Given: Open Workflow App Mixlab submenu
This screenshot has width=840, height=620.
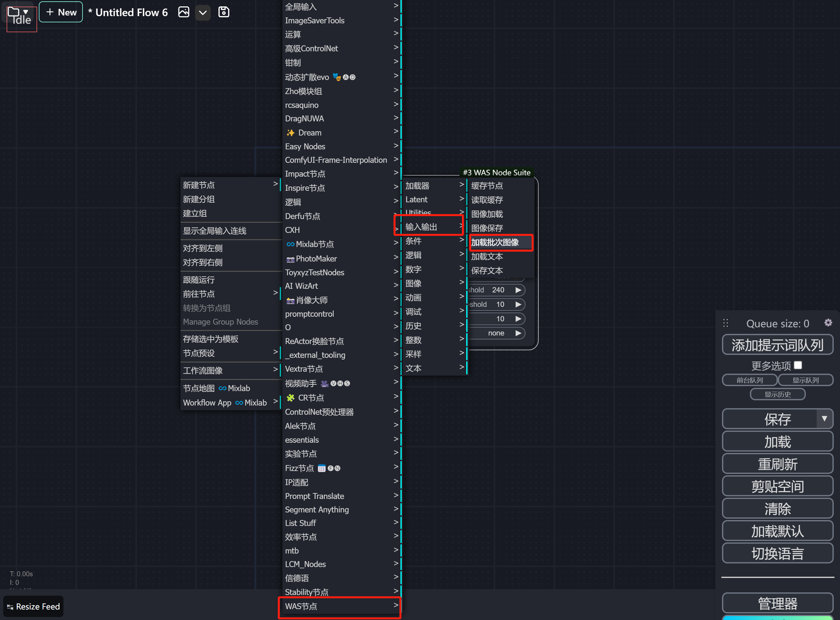Looking at the screenshot, I should pyautogui.click(x=231, y=402).
